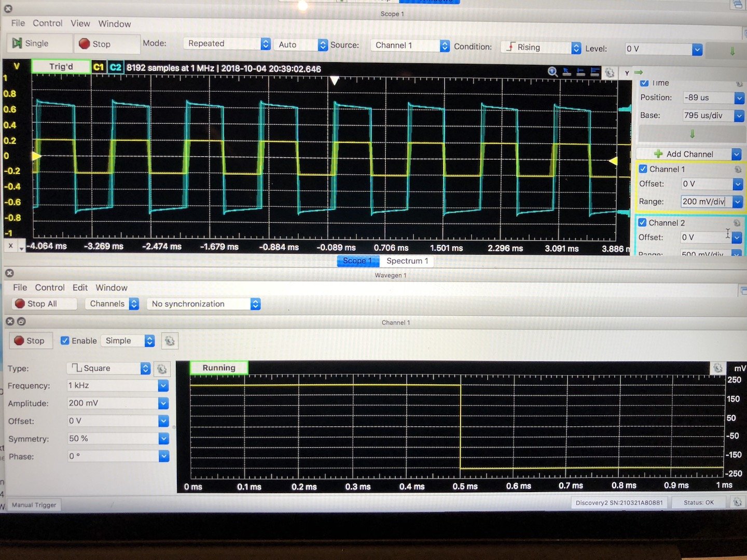This screenshot has height=560, width=747.
Task: Toggle the Channel 2 checkbox in scope
Action: tap(642, 222)
